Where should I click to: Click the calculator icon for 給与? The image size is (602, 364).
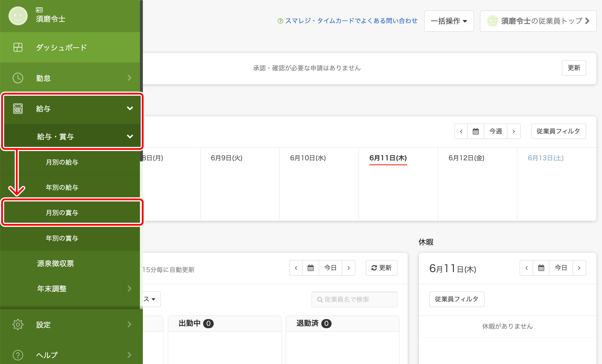(18, 109)
